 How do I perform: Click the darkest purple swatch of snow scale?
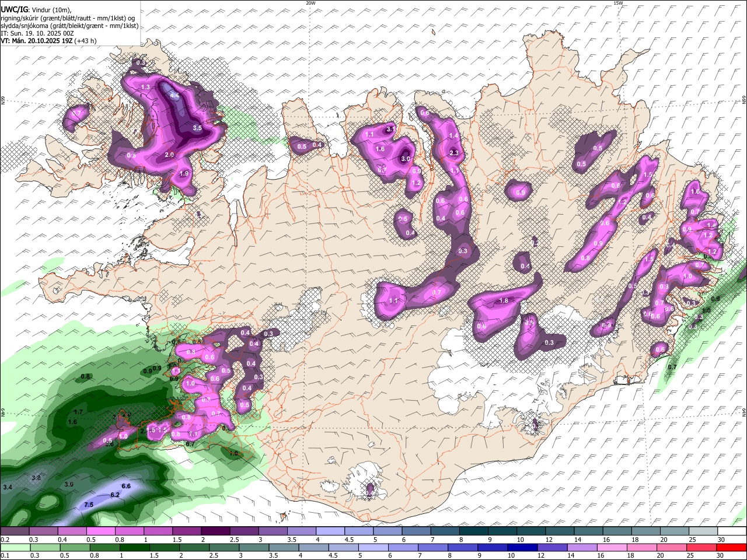pyautogui.click(x=215, y=531)
